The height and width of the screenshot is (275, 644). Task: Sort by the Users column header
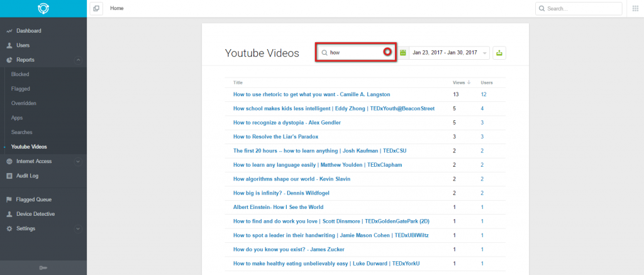click(487, 82)
